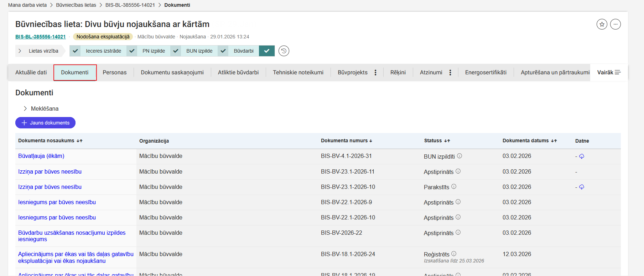The image size is (644, 276).
Task: Download data file for Būvatļauja (ēkām) row
Action: pos(582,156)
